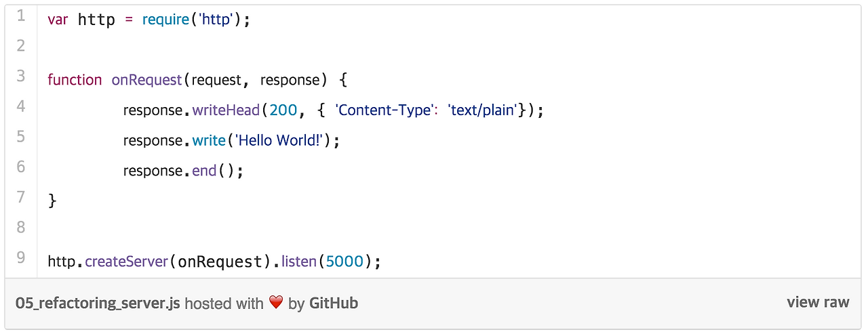
Task: Select line number 8
Action: (x=21, y=227)
